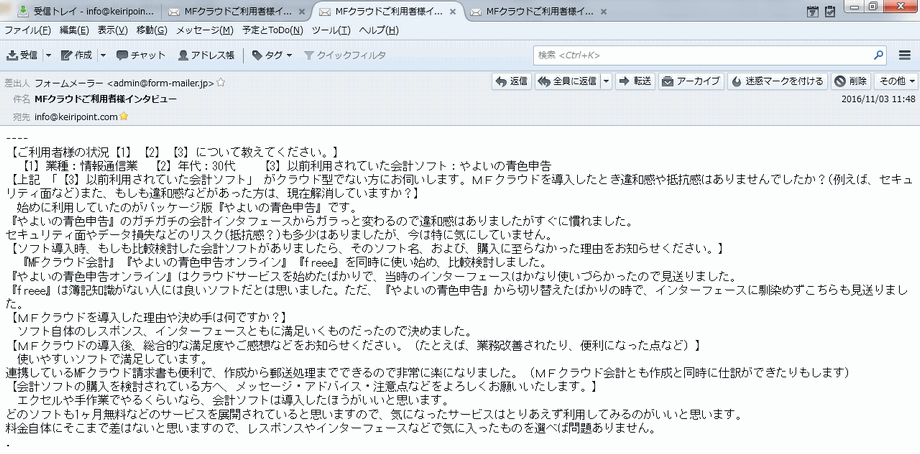Image resolution: width=920 pixels, height=454 pixels.
Task: Open the 編集(E) menu
Action: [74, 31]
